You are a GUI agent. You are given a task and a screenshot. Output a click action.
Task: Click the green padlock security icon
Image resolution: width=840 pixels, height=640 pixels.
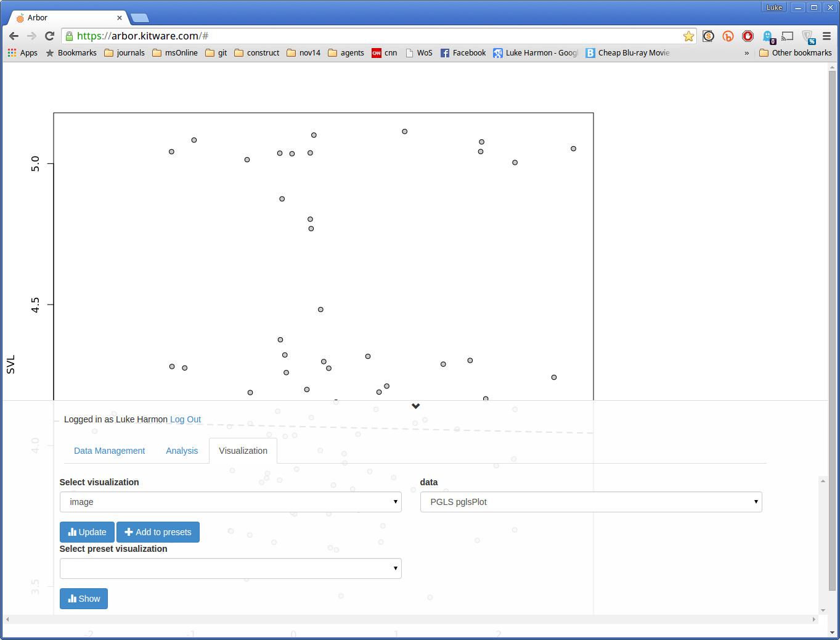click(x=69, y=36)
